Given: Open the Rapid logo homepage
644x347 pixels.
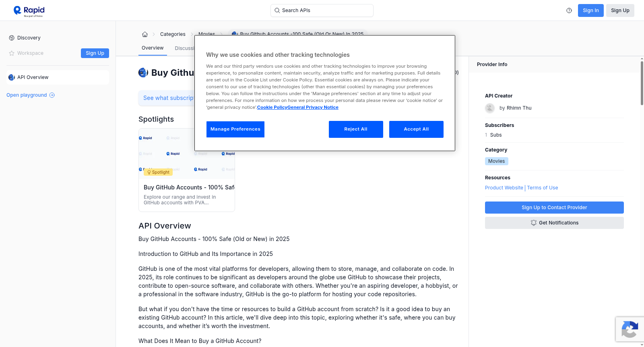Looking at the screenshot, I should (x=29, y=11).
